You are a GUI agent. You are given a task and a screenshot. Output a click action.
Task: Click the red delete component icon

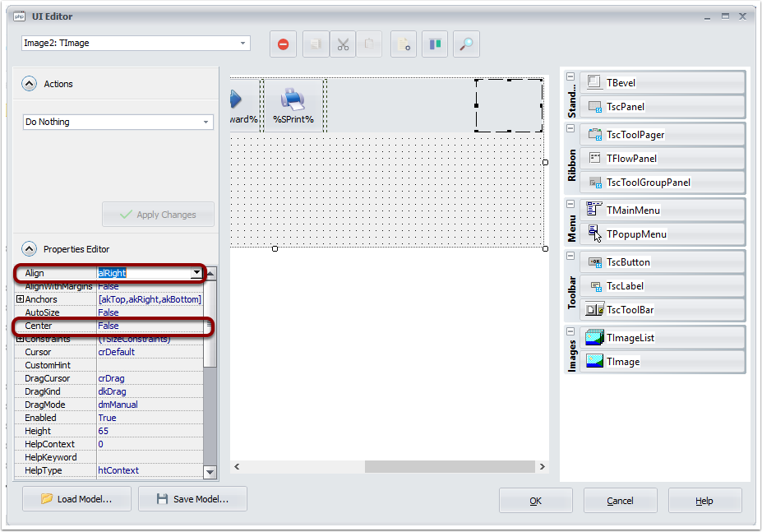pyautogui.click(x=284, y=44)
